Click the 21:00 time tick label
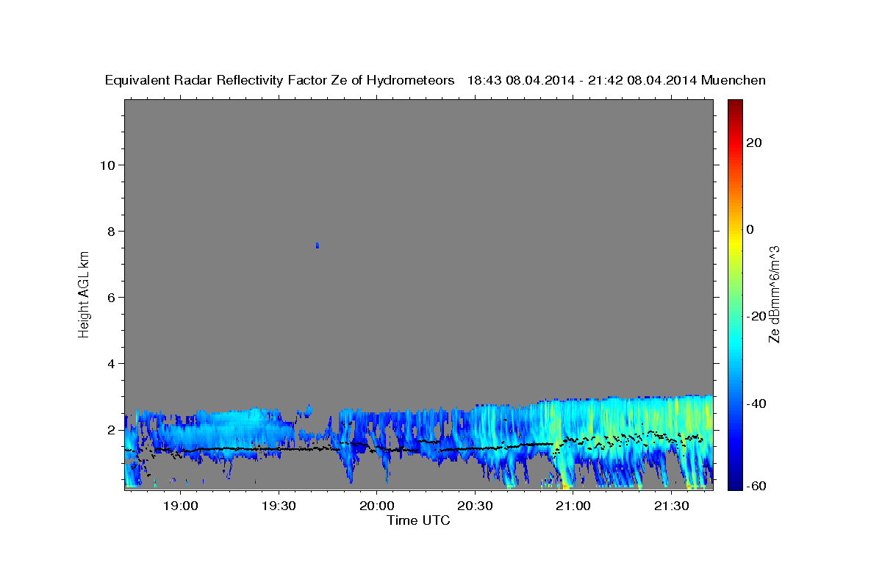Screen dimensions: 882x588 (x=573, y=506)
